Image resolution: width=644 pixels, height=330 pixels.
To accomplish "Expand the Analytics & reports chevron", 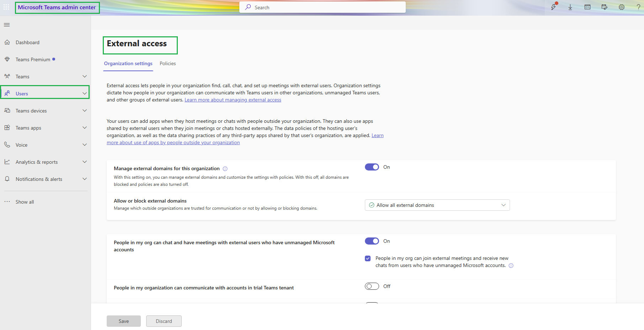I will 85,162.
